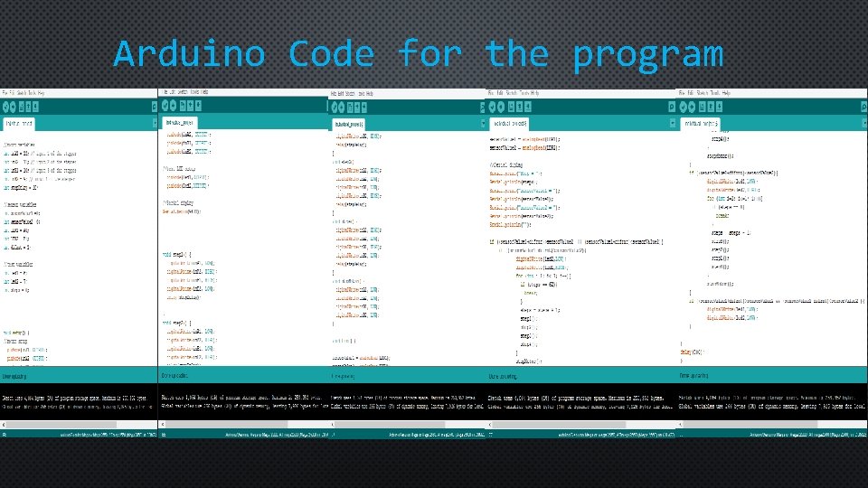Click Open sketch icon in fourth Arduino window
This screenshot has width=868, height=488.
click(x=519, y=107)
